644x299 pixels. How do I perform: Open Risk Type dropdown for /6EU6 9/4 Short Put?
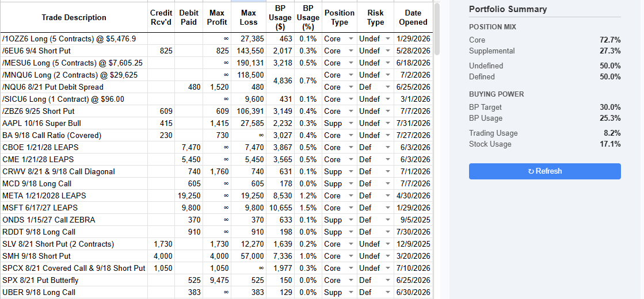388,51
